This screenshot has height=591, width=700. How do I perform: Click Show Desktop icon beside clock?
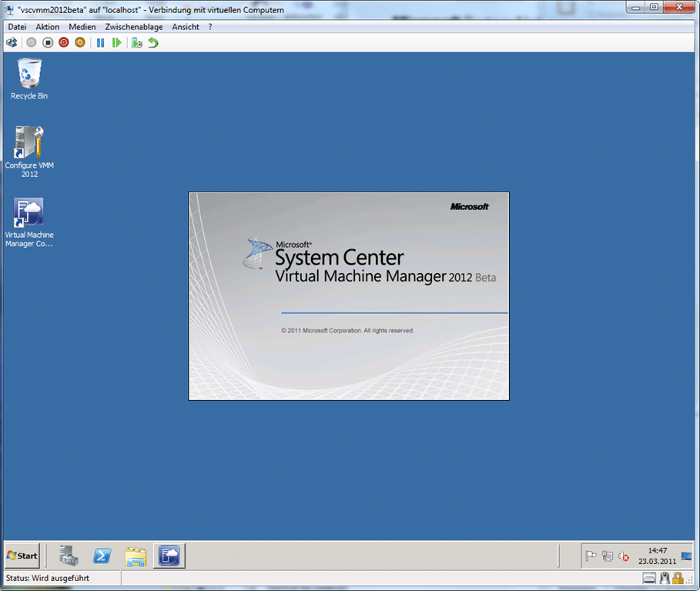pos(687,556)
